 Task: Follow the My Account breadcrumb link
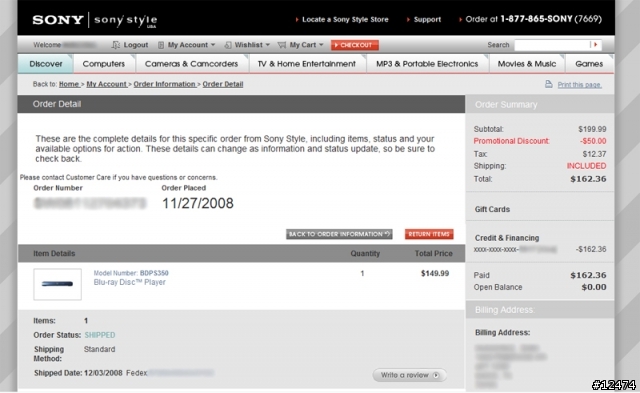(107, 84)
